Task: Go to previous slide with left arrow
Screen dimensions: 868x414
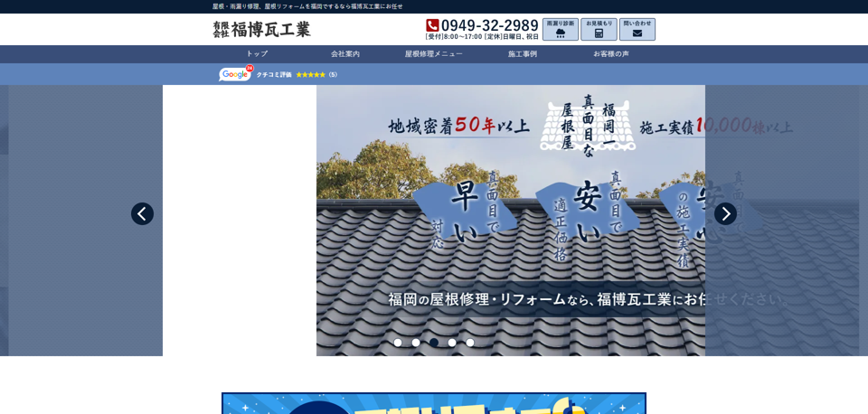Action: coord(142,213)
